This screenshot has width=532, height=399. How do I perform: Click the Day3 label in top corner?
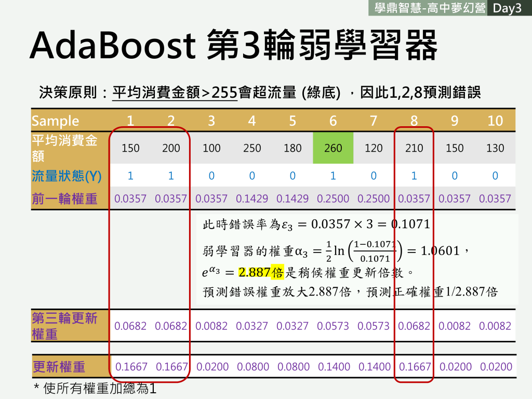507,8
